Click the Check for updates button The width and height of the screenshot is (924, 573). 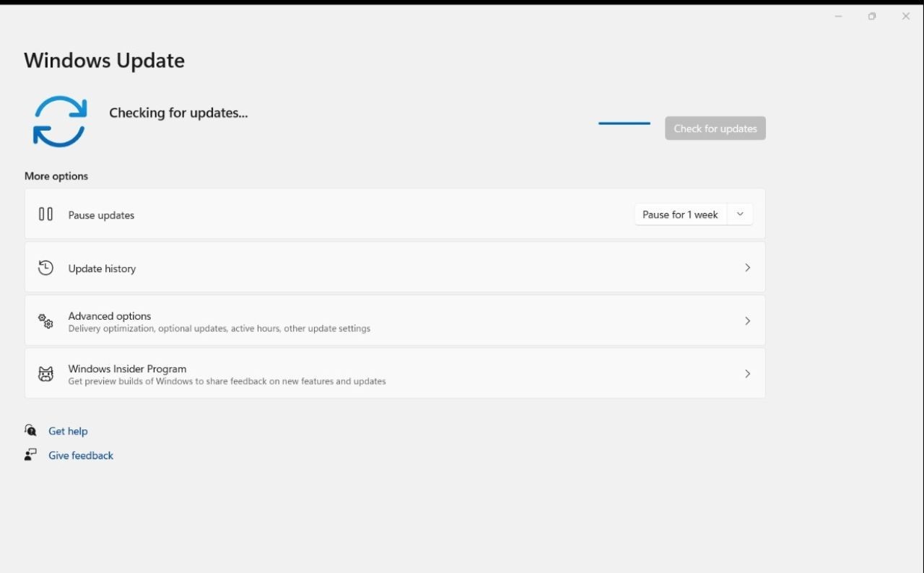point(715,128)
